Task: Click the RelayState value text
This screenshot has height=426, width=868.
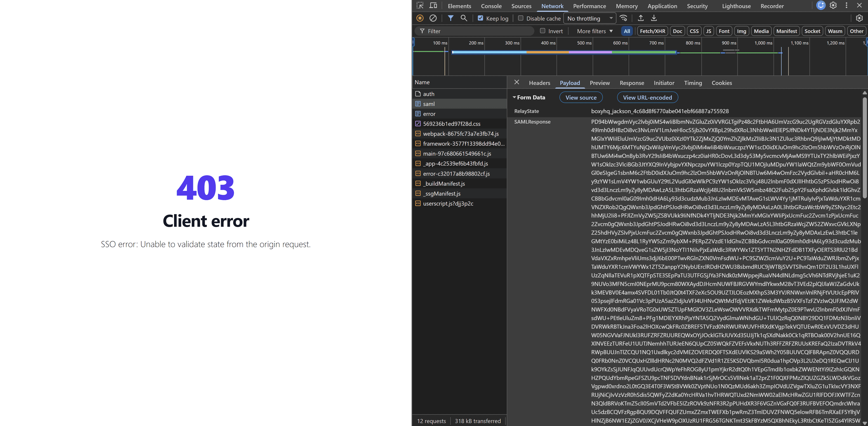Action: point(660,111)
